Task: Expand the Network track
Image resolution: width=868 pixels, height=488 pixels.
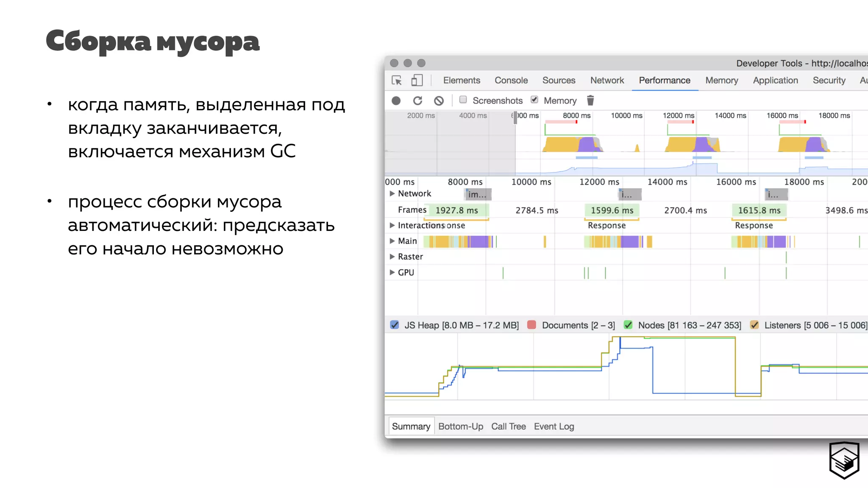Action: point(392,194)
